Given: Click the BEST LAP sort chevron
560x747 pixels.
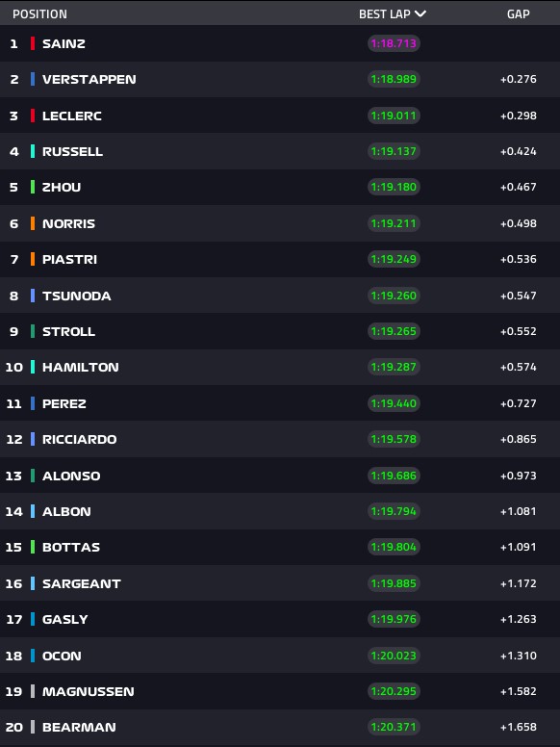Looking at the screenshot, I should 420,13.
